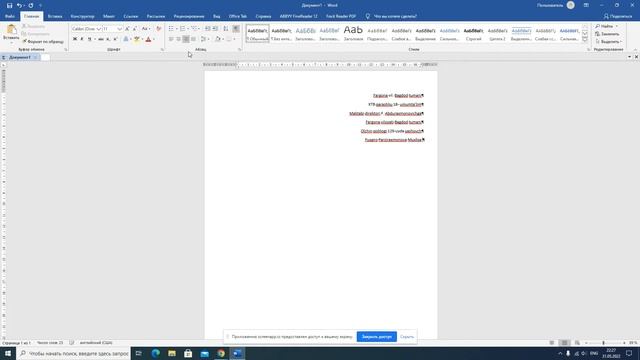Open the paragraph dialog launcher
Image resolution: width=640 pixels, height=360 pixels.
(x=240, y=49)
